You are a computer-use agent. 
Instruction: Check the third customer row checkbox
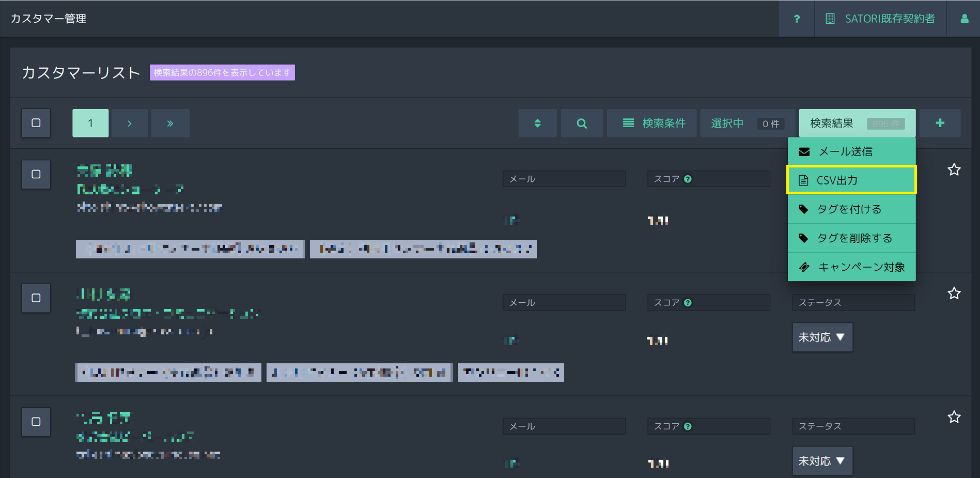(36, 422)
